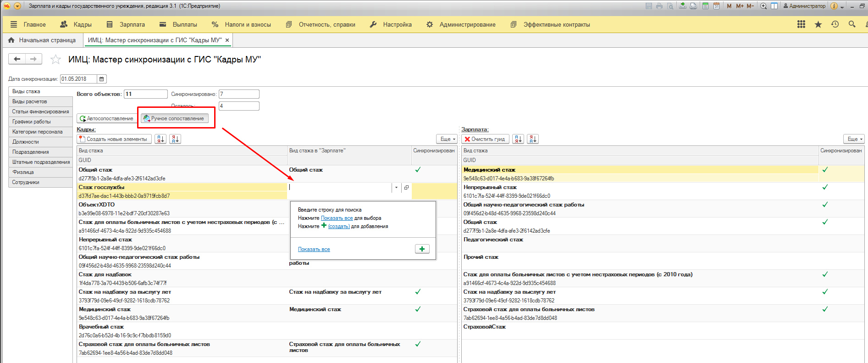
Task: Open the history clock icon
Action: (835, 24)
